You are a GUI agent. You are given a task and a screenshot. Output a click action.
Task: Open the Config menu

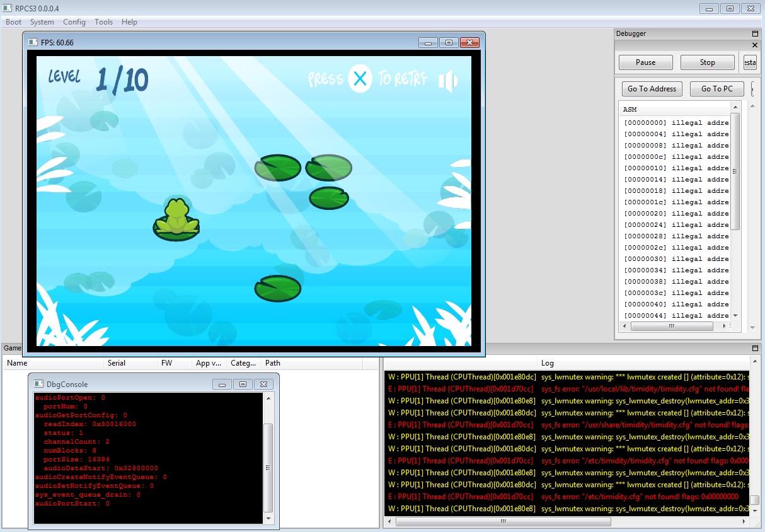[74, 22]
